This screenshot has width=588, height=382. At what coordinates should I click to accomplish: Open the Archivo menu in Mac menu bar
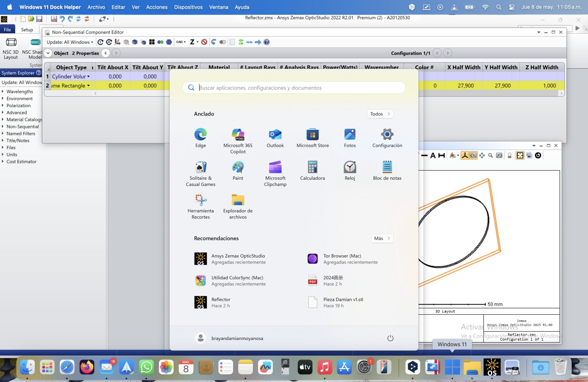(x=96, y=7)
